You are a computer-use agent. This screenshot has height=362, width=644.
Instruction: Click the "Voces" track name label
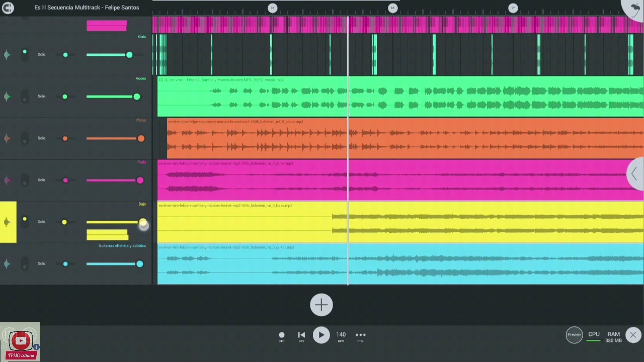(x=141, y=78)
